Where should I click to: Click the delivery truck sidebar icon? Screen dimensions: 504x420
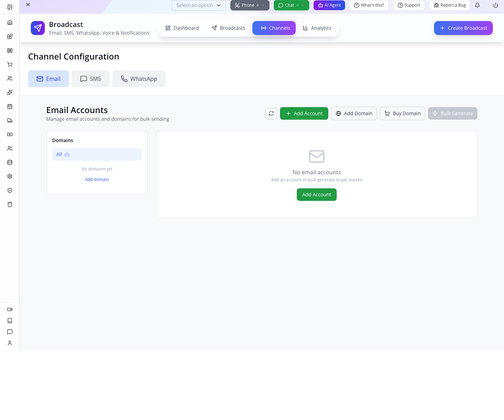pyautogui.click(x=10, y=120)
